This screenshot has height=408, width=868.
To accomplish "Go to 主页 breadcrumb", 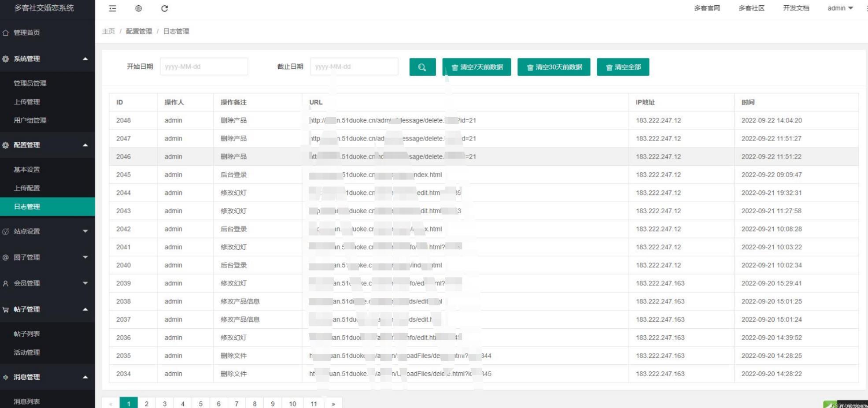I will 108,31.
